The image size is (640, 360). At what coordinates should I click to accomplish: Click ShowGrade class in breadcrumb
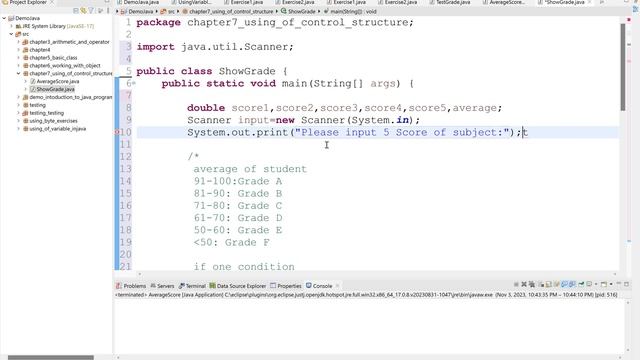[302, 11]
